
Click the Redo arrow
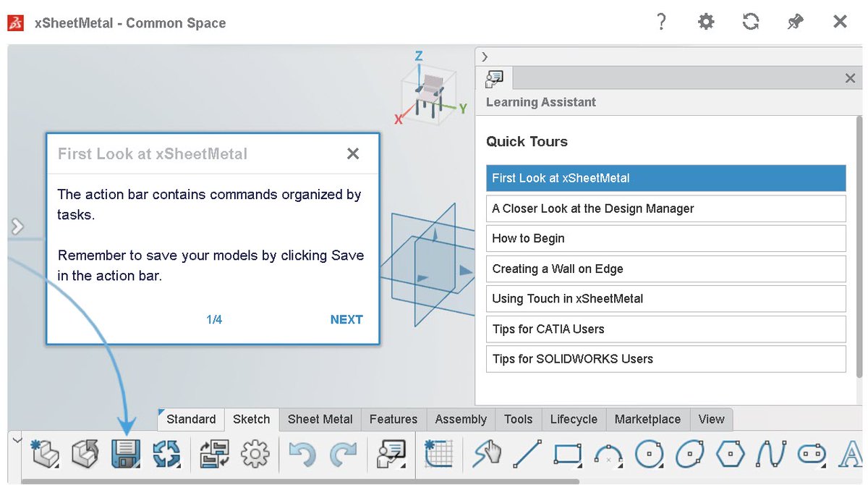(344, 455)
